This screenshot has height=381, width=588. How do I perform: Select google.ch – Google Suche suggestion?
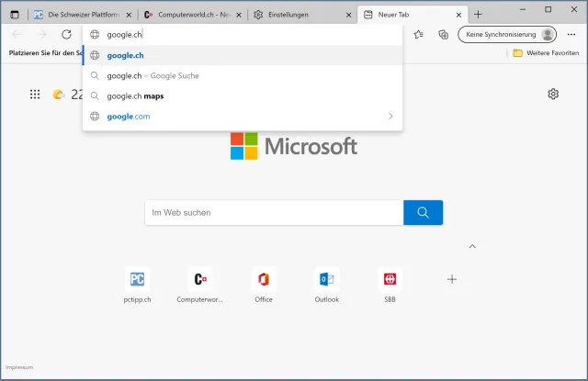click(x=243, y=75)
